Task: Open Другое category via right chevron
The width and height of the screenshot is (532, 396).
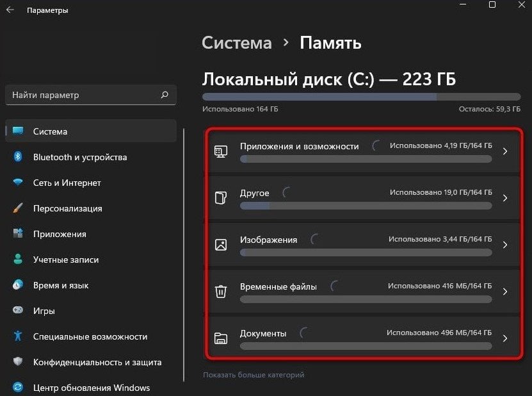Action: click(x=505, y=198)
